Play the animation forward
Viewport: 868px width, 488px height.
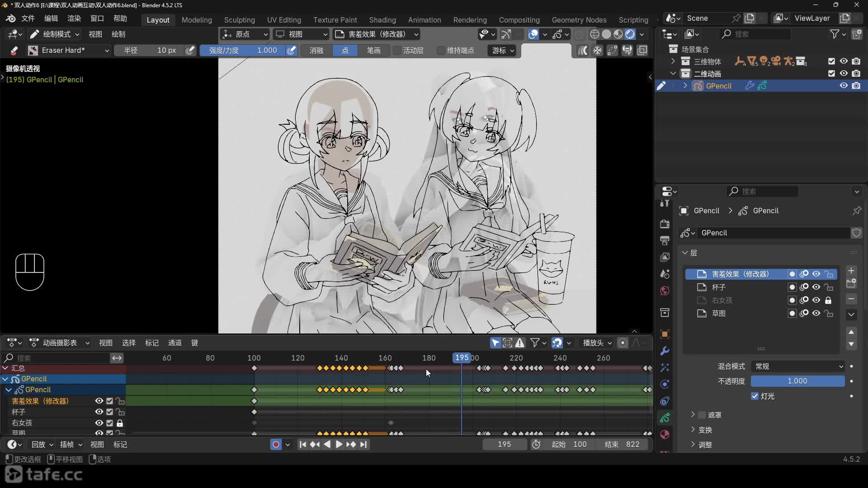339,445
